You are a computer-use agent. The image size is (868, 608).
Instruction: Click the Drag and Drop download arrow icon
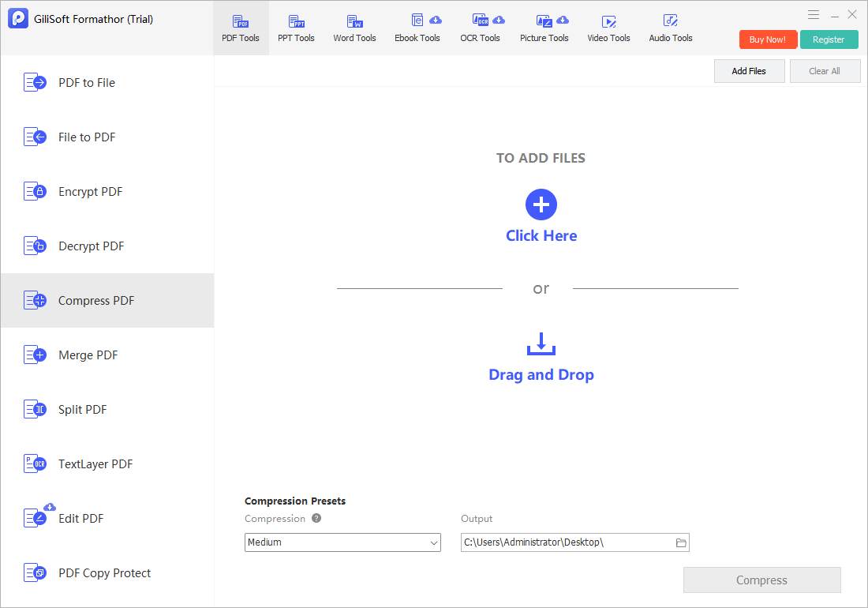coord(541,343)
